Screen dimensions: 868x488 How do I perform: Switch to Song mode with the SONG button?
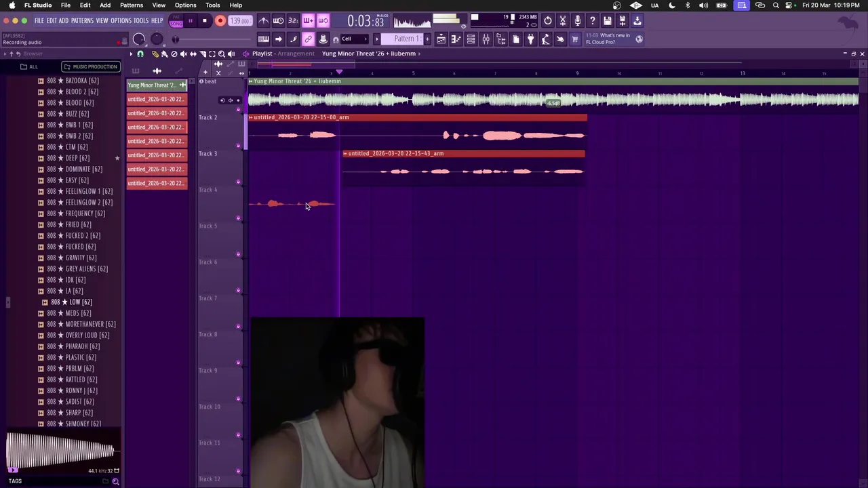click(176, 24)
